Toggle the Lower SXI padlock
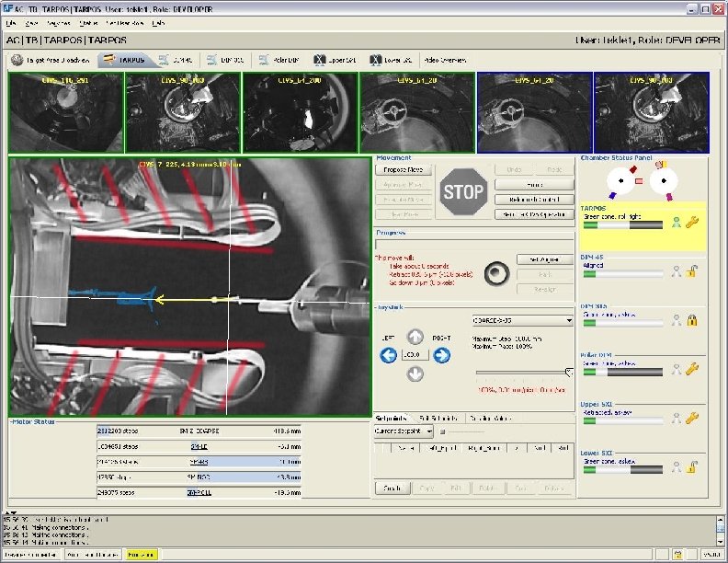The width and height of the screenshot is (728, 563). click(692, 466)
